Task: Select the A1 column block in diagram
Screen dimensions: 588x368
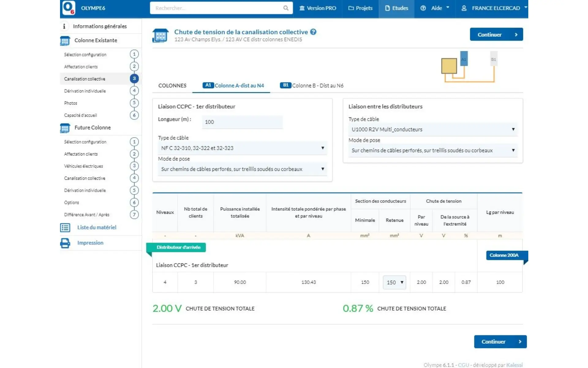Action: tap(464, 58)
